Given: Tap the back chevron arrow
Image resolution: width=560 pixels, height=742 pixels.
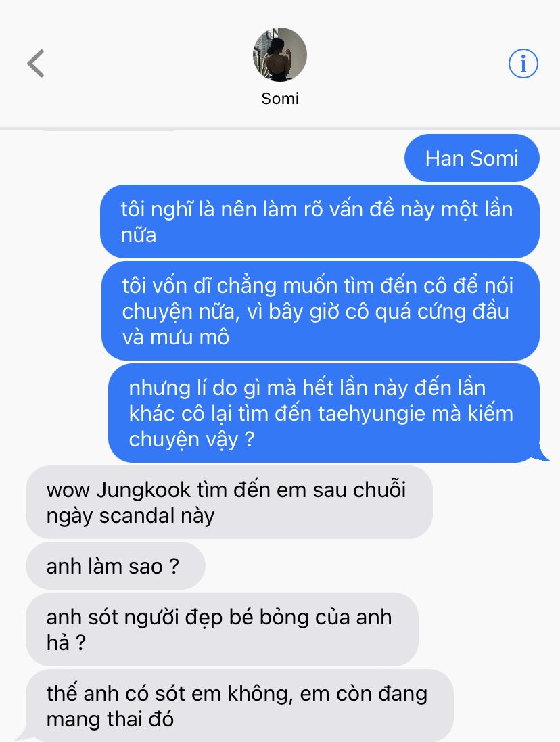Looking at the screenshot, I should [x=36, y=64].
